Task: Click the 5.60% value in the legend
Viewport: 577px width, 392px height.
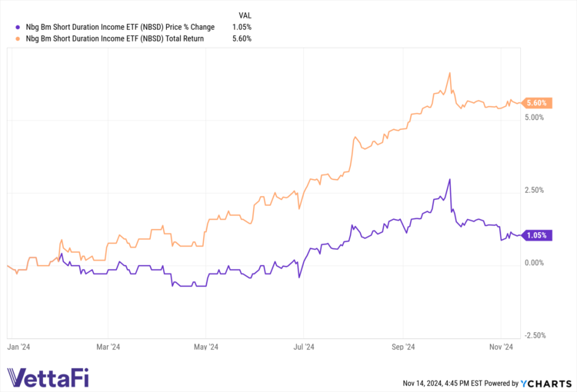Action: click(242, 38)
